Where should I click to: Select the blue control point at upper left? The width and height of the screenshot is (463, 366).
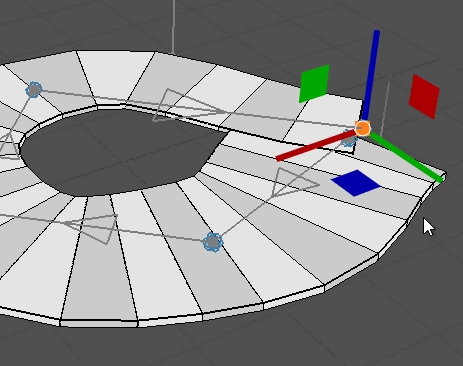[34, 90]
